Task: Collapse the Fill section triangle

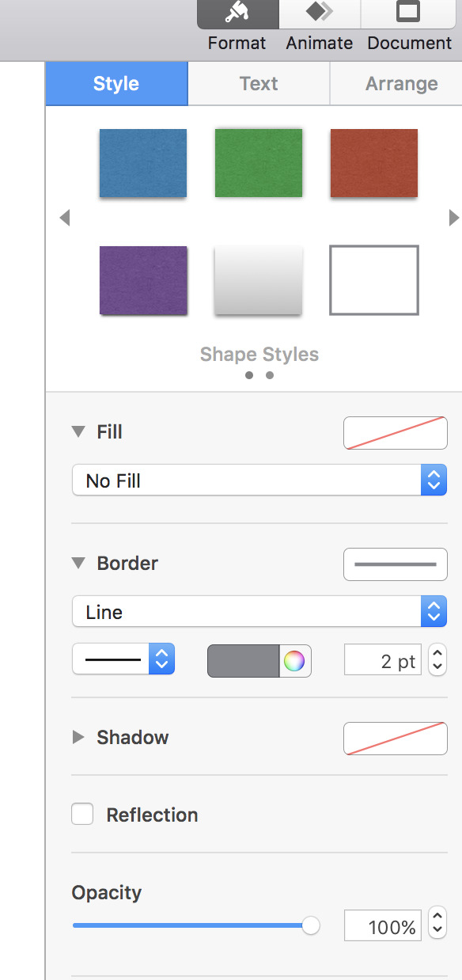Action: (x=78, y=432)
